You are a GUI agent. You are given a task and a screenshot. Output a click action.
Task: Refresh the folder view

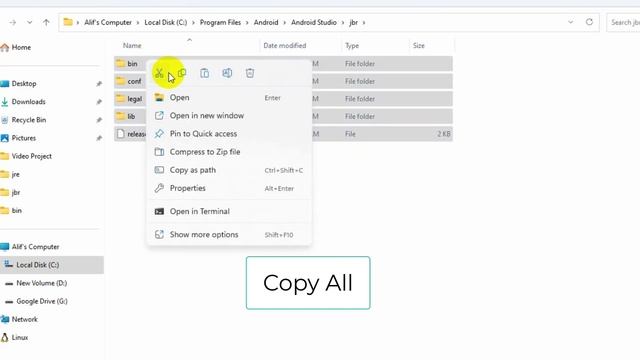(589, 22)
